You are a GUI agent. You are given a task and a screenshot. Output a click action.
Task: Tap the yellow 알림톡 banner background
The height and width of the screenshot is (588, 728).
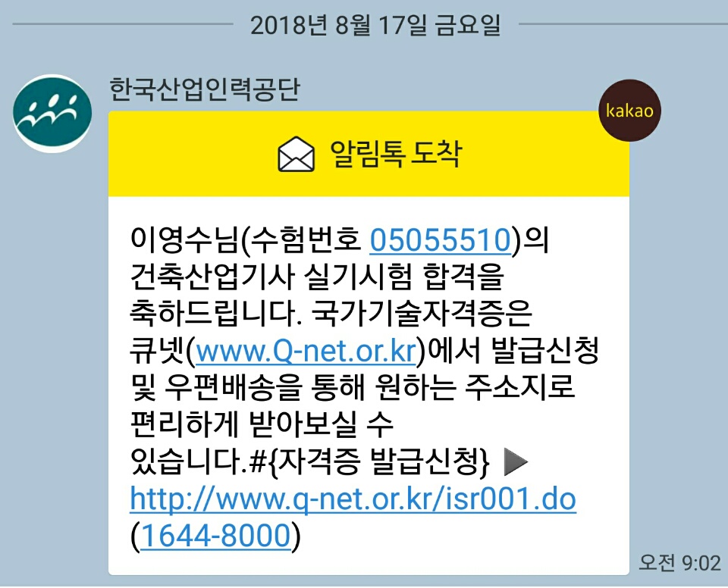click(x=369, y=154)
